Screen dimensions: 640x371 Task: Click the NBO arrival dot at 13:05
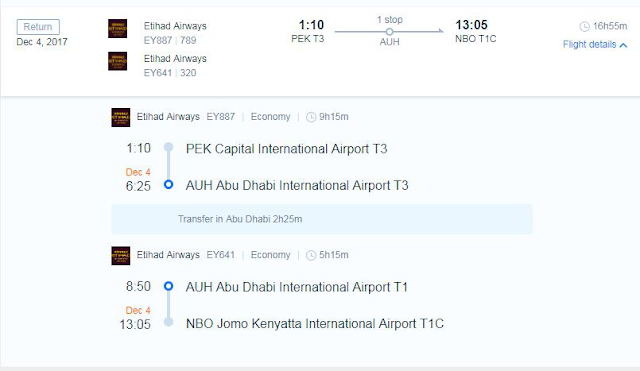coord(169,322)
